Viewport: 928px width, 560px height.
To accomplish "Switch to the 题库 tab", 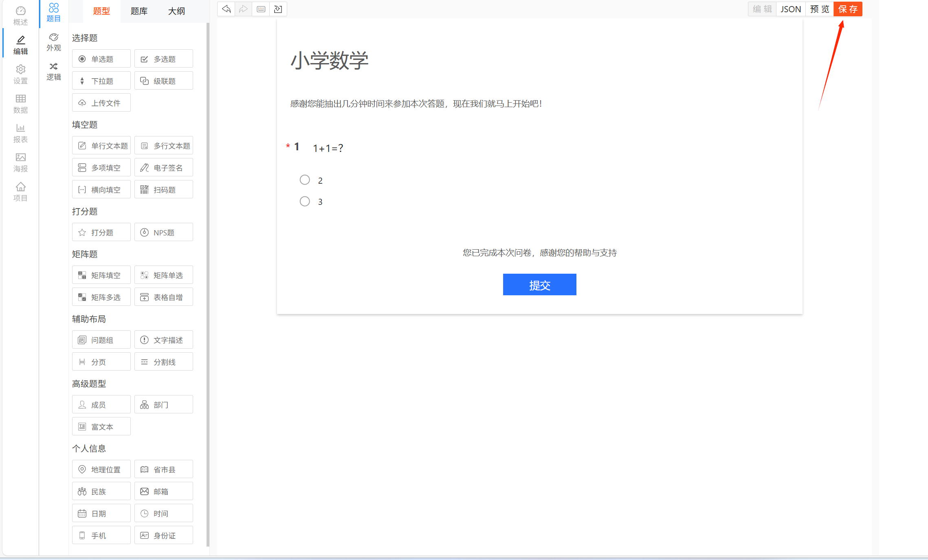I will click(x=139, y=11).
